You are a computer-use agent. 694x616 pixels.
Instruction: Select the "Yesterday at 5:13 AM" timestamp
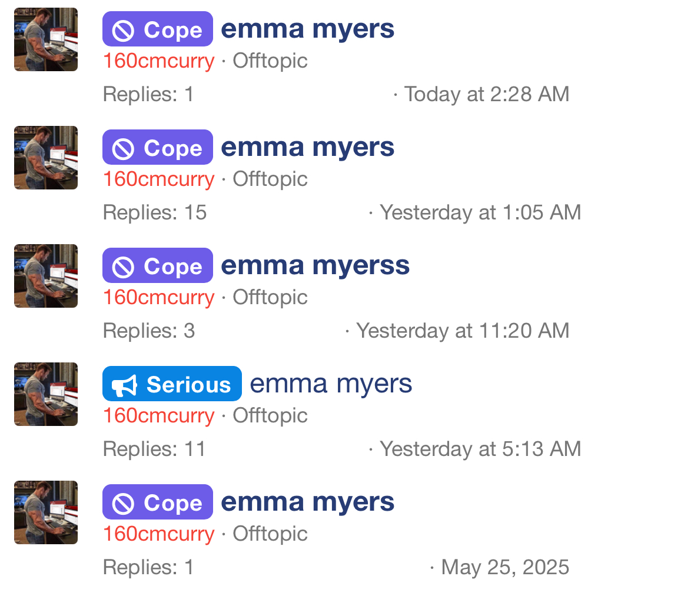pos(480,449)
